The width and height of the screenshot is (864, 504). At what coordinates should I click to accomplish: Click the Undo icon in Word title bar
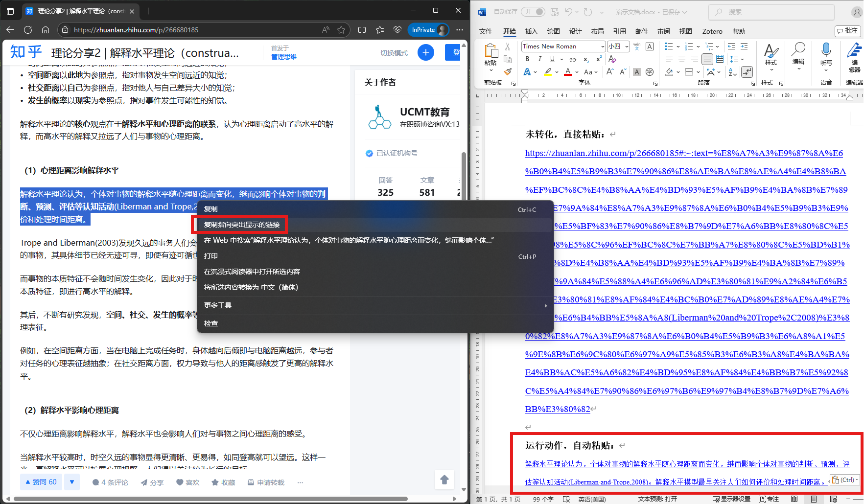569,12
